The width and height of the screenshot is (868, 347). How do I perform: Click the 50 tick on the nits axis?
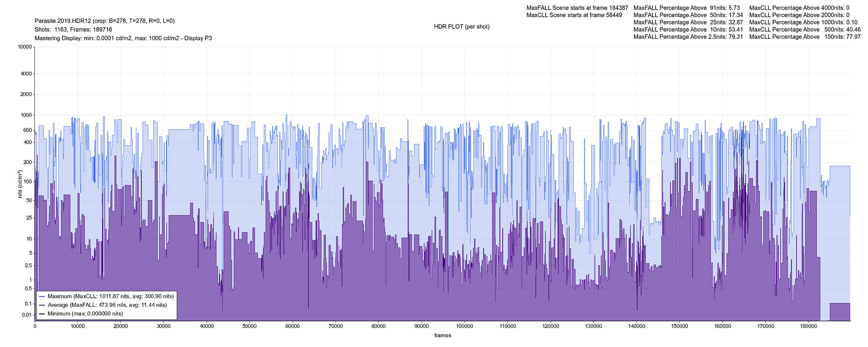coord(29,201)
